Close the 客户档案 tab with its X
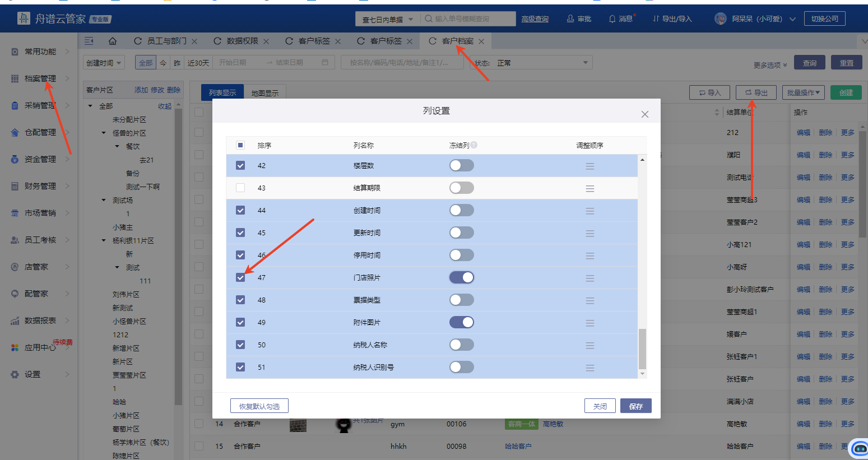This screenshot has height=460, width=868. pyautogui.click(x=481, y=41)
